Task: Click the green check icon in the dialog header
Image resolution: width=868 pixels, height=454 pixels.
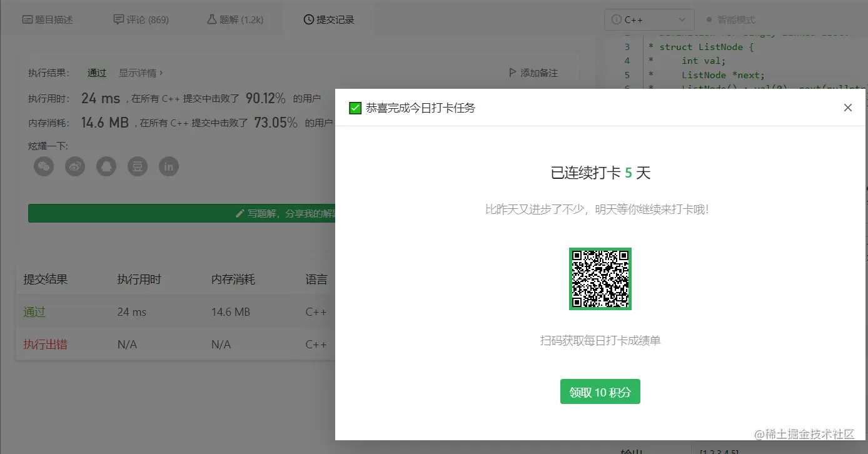Action: pos(355,108)
